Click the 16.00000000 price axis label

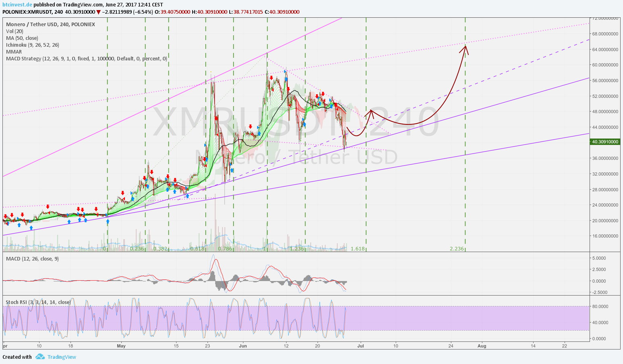(x=605, y=236)
